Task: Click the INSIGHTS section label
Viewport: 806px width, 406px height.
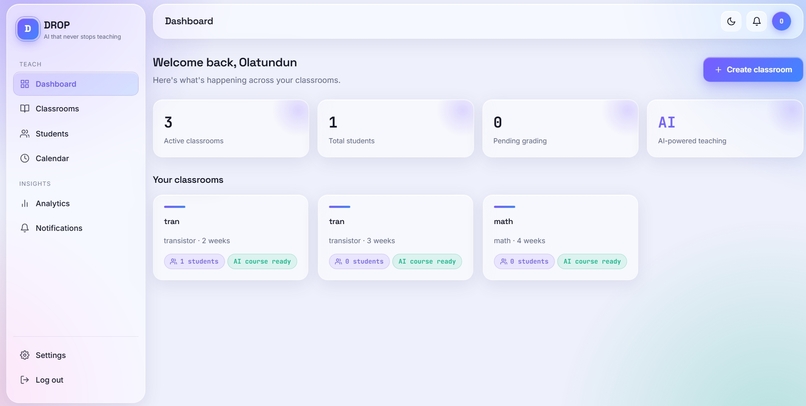Action: (35, 183)
